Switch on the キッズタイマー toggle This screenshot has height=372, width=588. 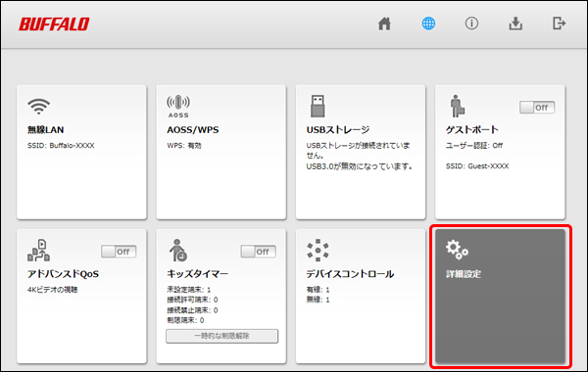[x=259, y=252]
